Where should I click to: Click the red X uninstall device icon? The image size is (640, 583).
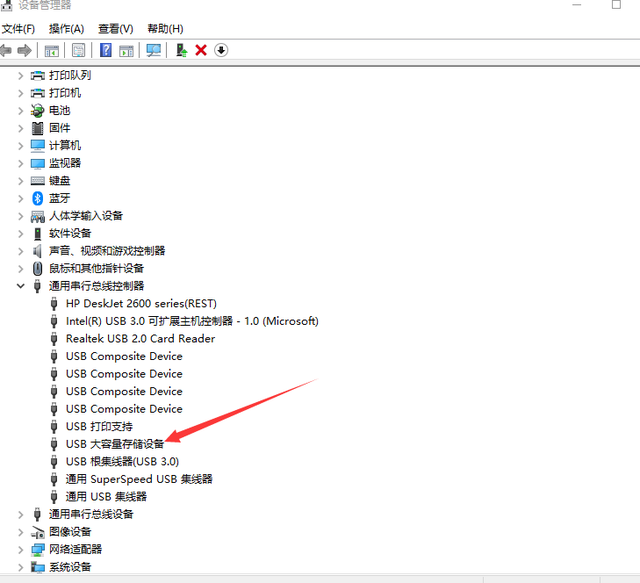201,50
